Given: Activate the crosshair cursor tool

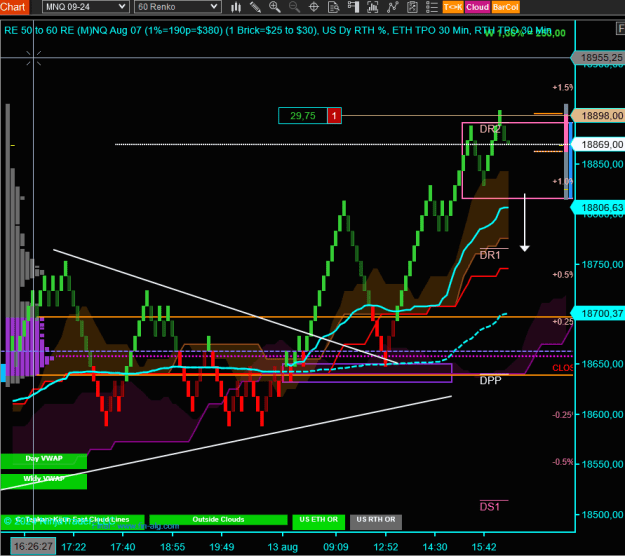Looking at the screenshot, I should tap(314, 7).
